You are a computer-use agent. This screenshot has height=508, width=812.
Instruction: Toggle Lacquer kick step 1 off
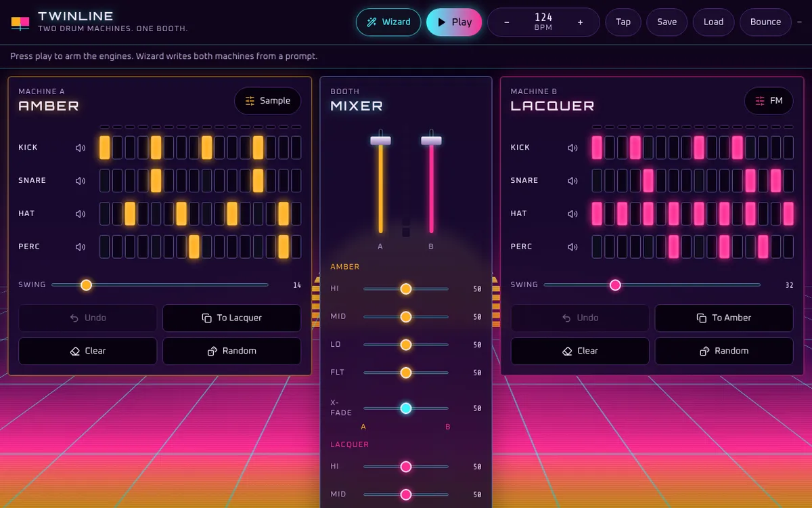point(597,148)
